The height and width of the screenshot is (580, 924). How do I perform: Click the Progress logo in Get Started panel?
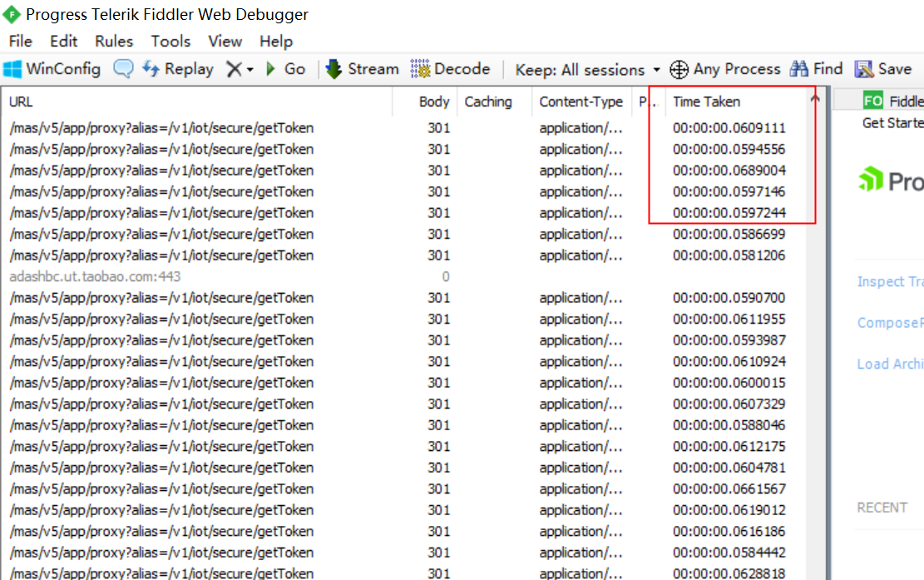tap(891, 181)
